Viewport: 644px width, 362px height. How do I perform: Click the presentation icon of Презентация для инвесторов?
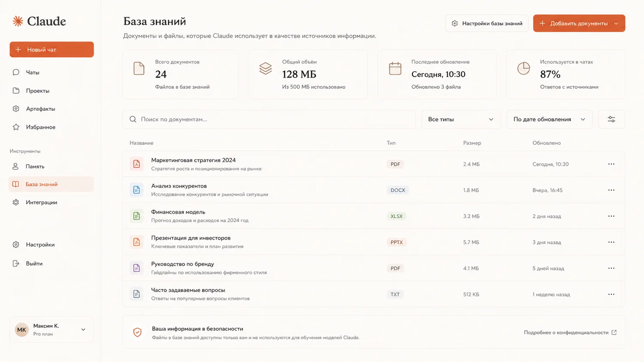click(x=137, y=242)
